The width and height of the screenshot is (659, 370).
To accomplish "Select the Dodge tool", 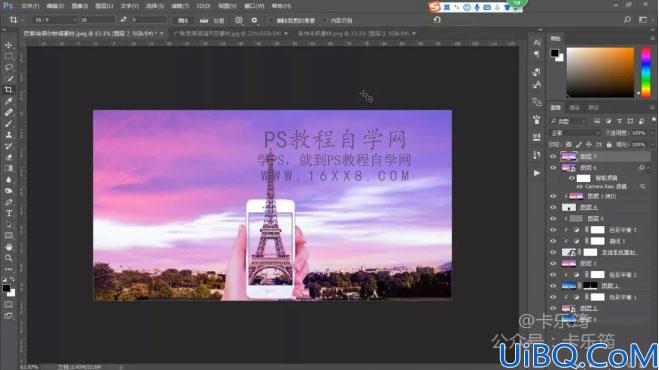I will pos(8,191).
